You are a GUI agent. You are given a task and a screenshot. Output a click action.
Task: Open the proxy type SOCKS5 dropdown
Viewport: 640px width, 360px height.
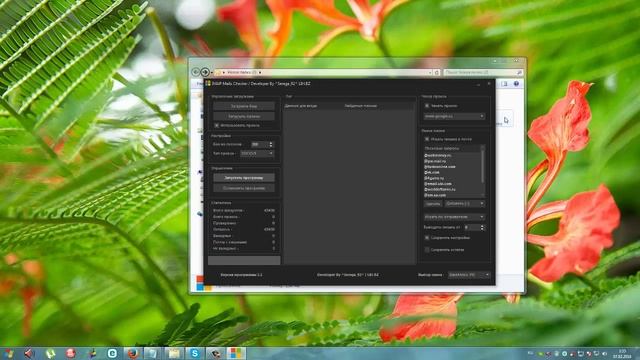coord(257,153)
